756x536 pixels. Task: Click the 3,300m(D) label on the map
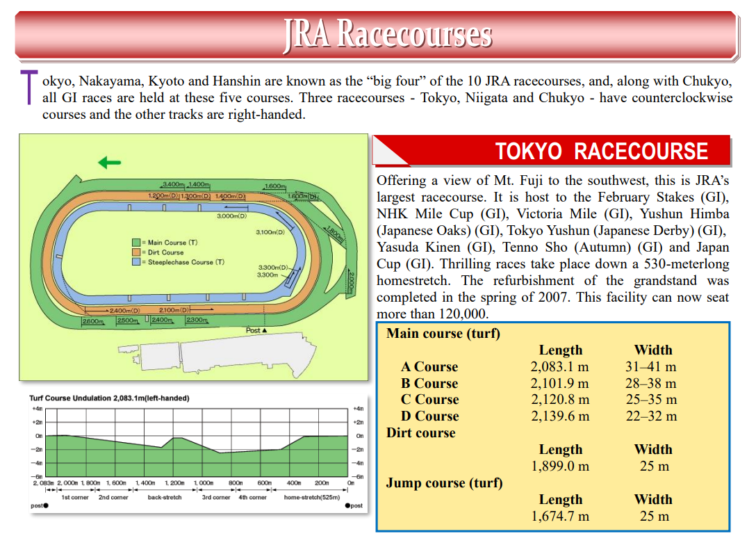click(x=273, y=267)
